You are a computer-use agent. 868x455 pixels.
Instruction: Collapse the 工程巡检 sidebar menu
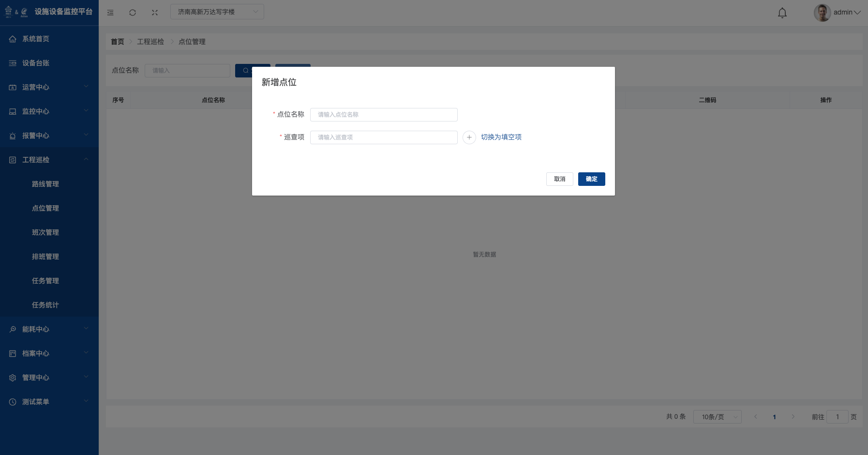click(48, 160)
